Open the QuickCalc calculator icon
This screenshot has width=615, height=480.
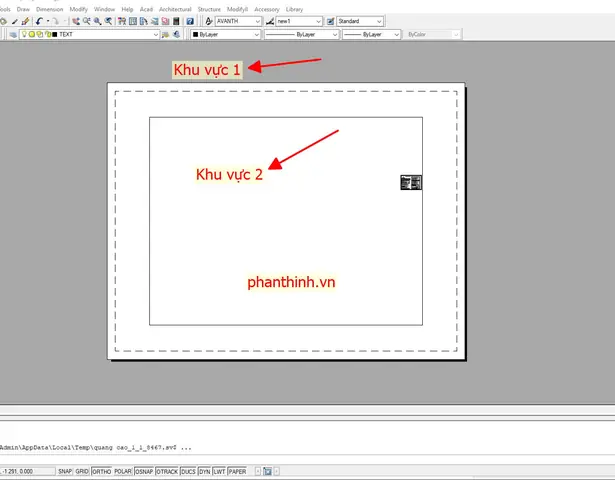(176, 21)
